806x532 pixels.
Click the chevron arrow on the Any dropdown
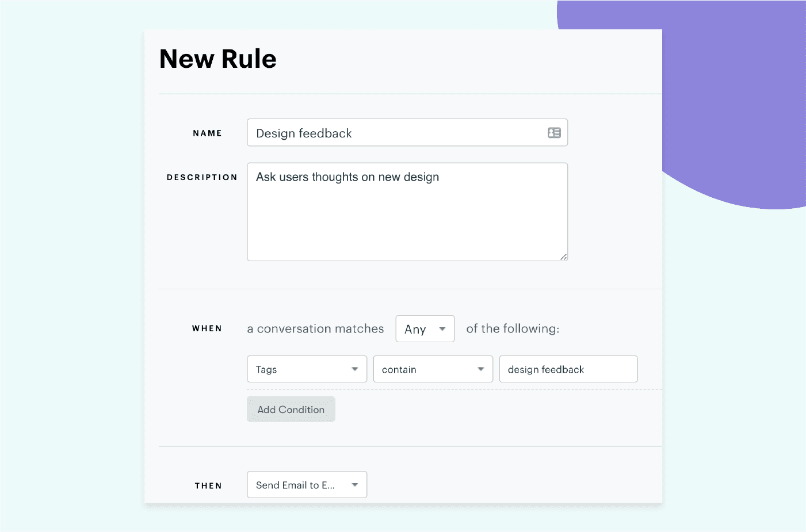[x=442, y=328]
